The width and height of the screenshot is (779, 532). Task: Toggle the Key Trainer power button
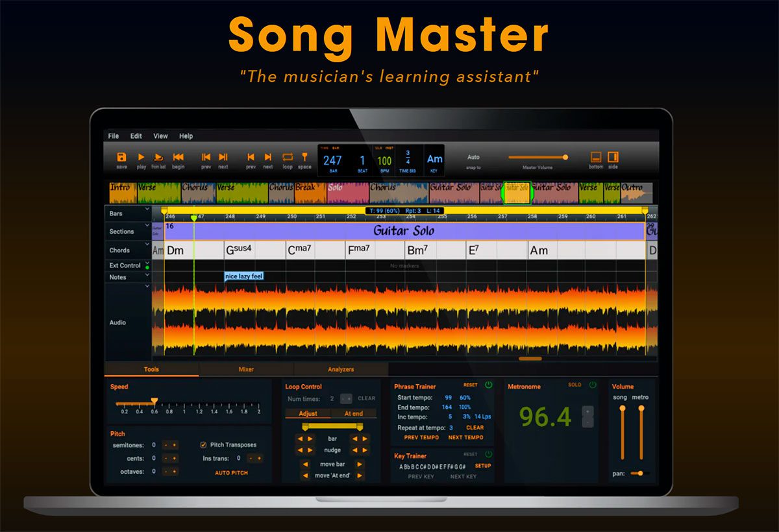[488, 454]
